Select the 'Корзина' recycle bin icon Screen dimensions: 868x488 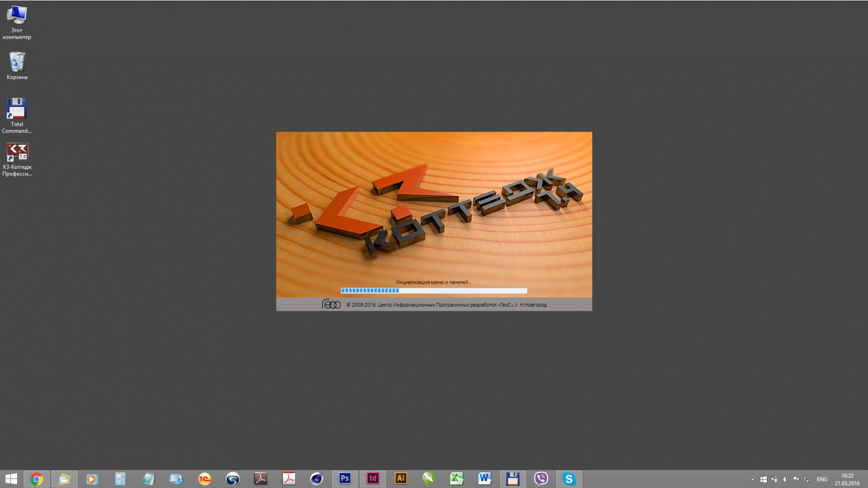17,66
